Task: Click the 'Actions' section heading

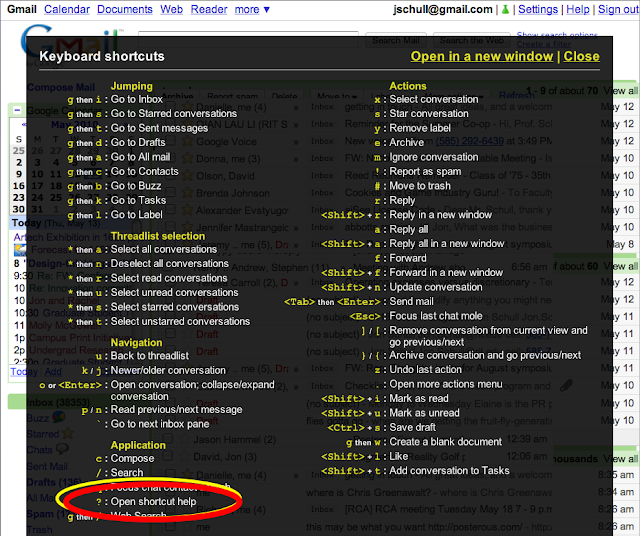Action: coord(408,86)
